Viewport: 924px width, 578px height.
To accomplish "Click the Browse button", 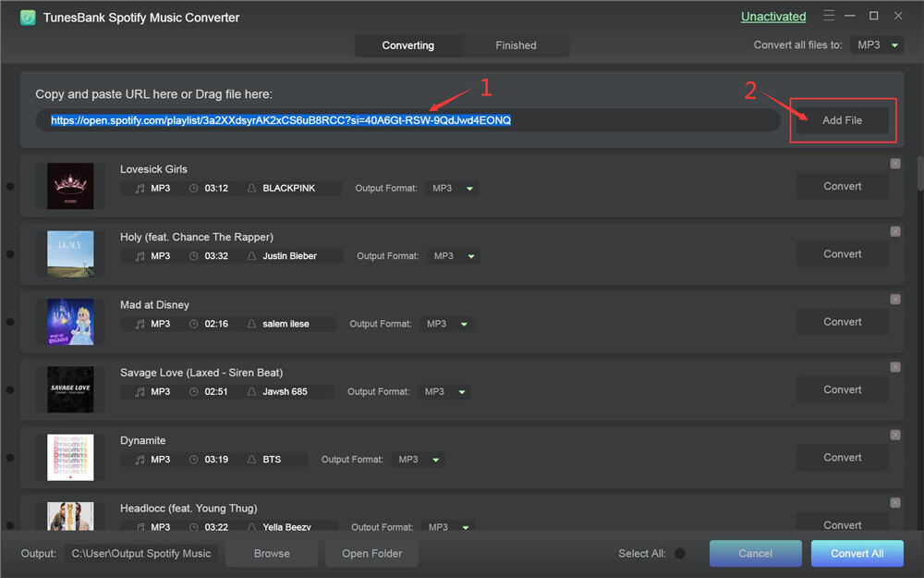I will (x=272, y=553).
